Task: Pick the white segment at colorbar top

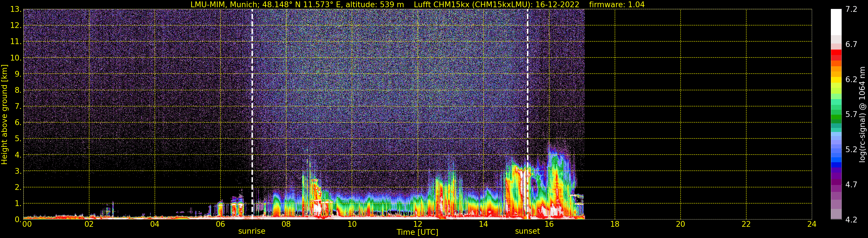Action: pos(836,22)
